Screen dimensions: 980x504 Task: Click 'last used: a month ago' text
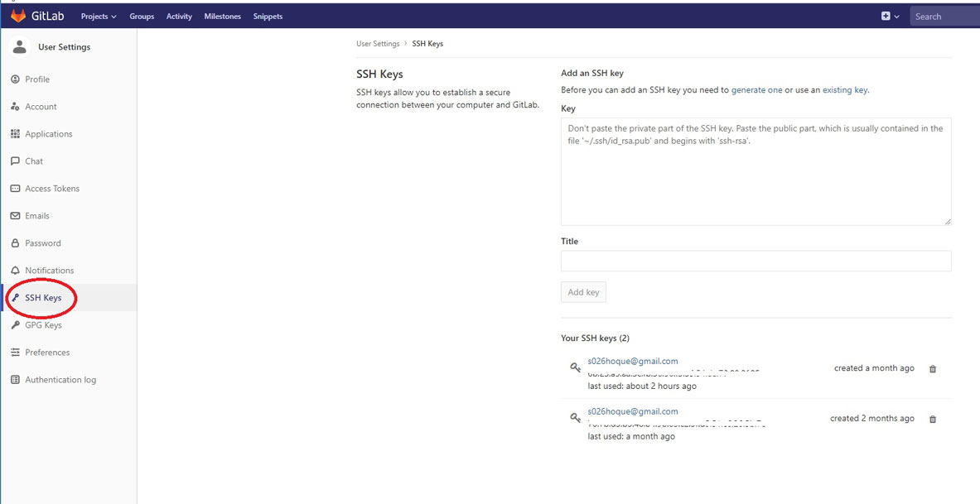(x=631, y=436)
